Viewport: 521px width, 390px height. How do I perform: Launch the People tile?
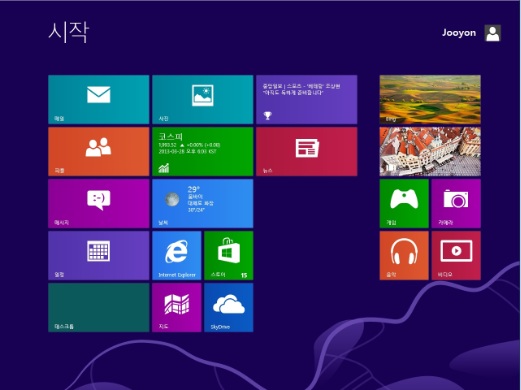click(99, 151)
